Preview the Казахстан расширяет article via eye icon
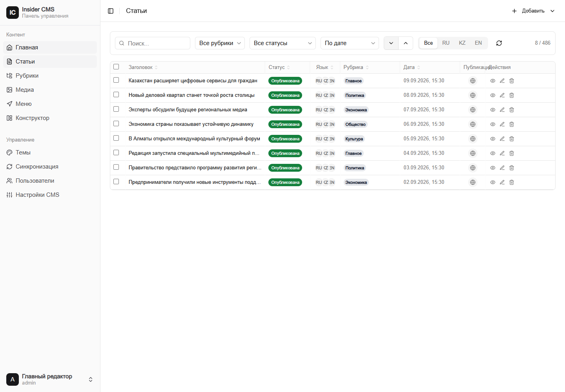 coord(493,81)
